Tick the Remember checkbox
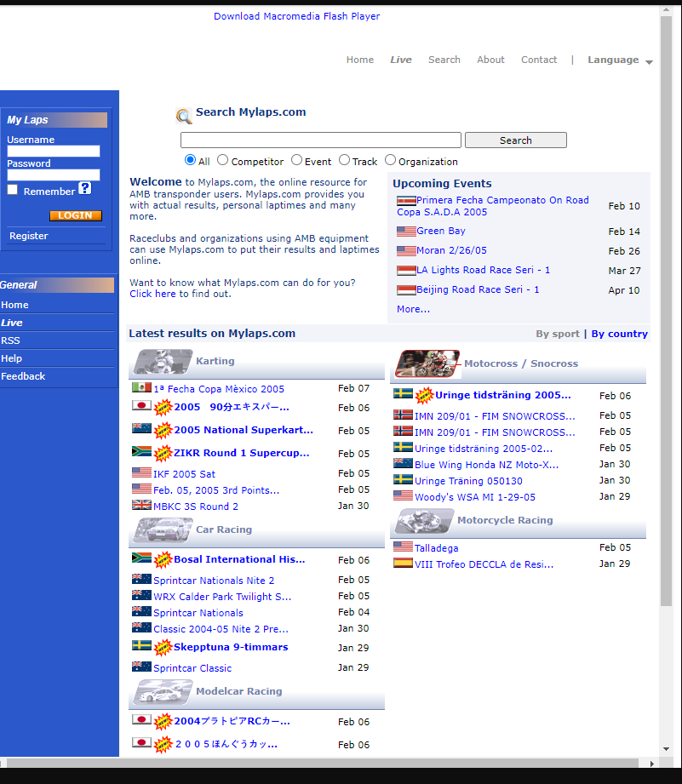This screenshot has width=682, height=784. tap(13, 191)
